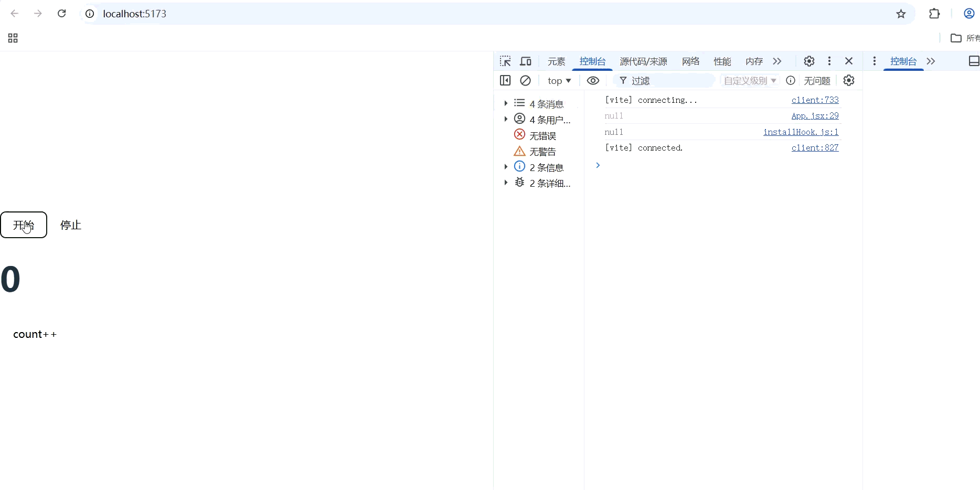Image resolution: width=980 pixels, height=490 pixels.
Task: Hide the console sidebar panel
Action: (x=505, y=80)
